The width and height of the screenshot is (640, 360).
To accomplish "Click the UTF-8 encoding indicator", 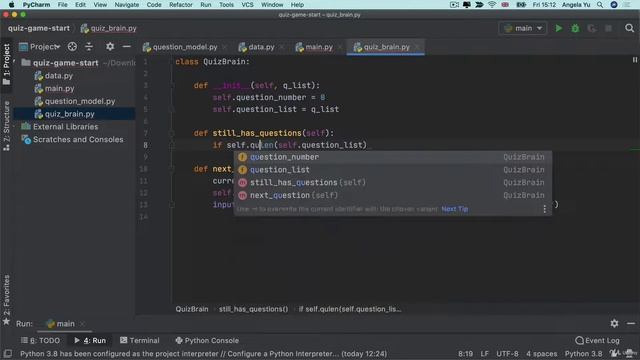I will [x=507, y=353].
